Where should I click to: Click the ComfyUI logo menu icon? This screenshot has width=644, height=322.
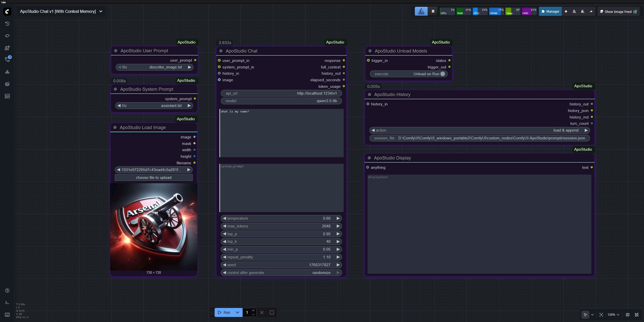coord(7,12)
